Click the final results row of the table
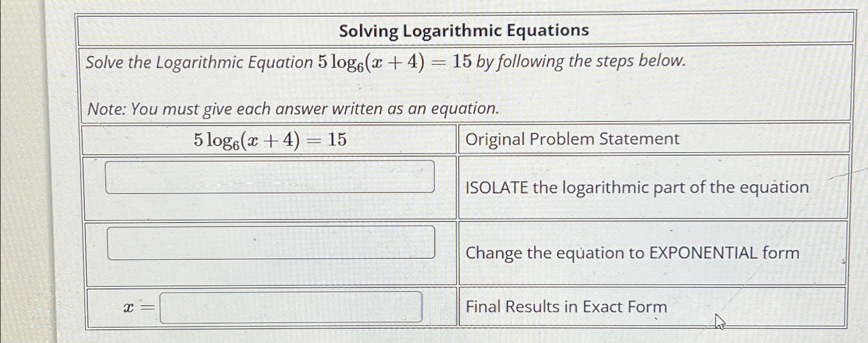868x343 pixels. click(x=409, y=307)
